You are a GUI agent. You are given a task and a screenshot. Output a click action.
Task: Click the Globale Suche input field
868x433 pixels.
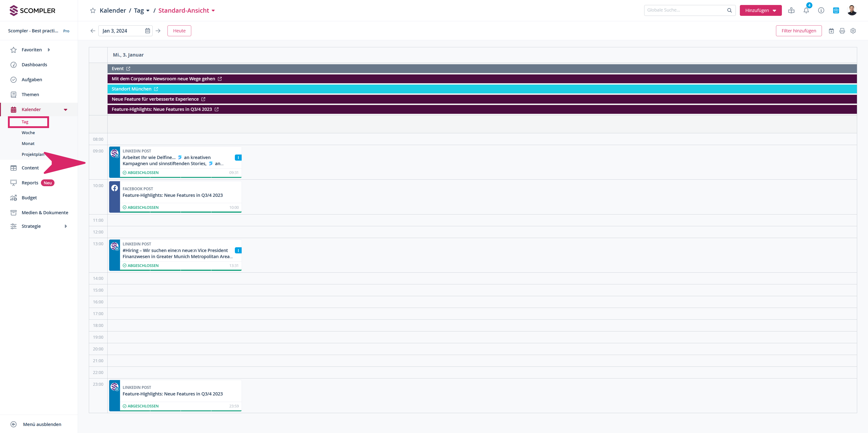click(684, 10)
